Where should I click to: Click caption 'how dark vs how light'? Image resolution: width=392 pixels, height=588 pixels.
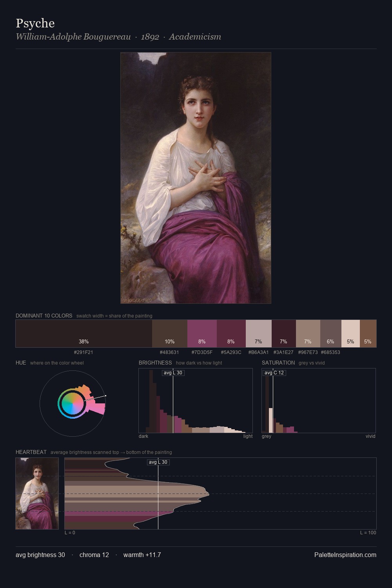[199, 363]
